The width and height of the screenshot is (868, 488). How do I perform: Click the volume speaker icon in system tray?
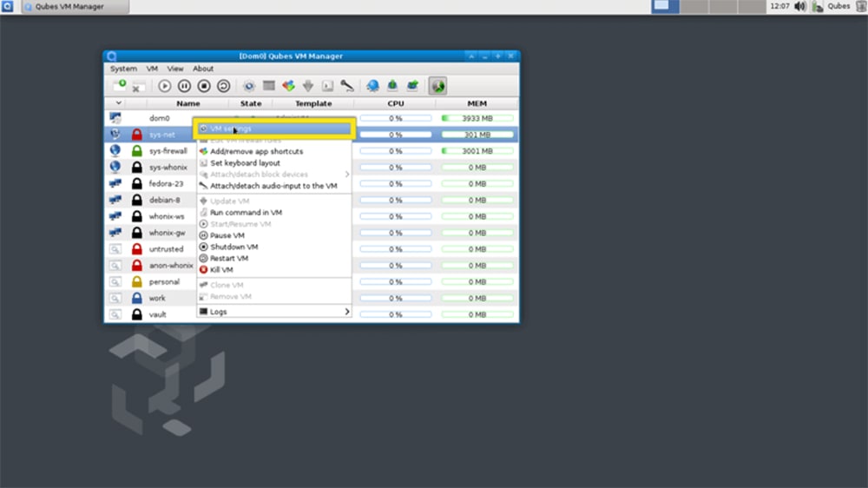tap(800, 7)
